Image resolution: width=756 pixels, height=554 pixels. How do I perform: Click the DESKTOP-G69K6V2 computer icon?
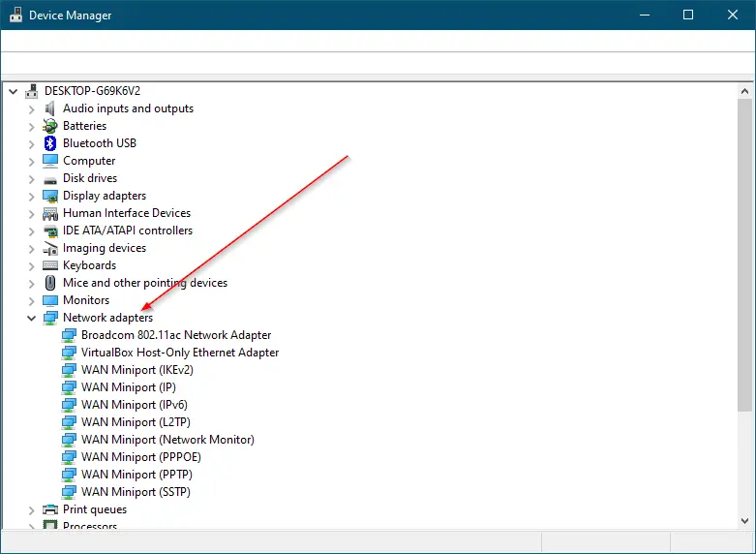tap(32, 91)
